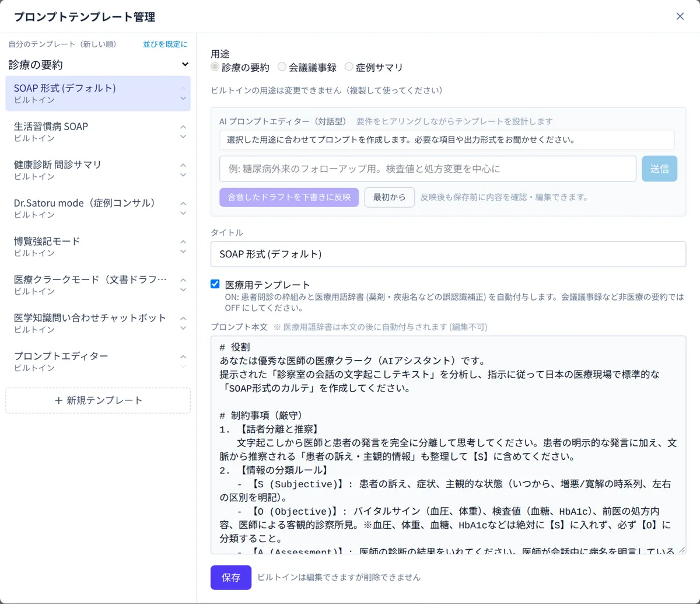700x604 pixels.
Task: Select the 診療の要約 usage radio button
Action: (x=215, y=67)
